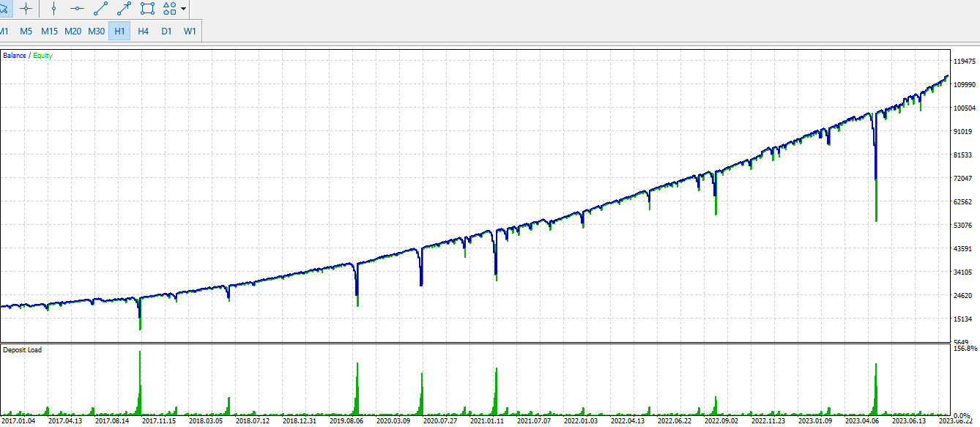The width and height of the screenshot is (980, 427).
Task: Switch chart to W1 weekly timeframe
Action: click(x=190, y=31)
